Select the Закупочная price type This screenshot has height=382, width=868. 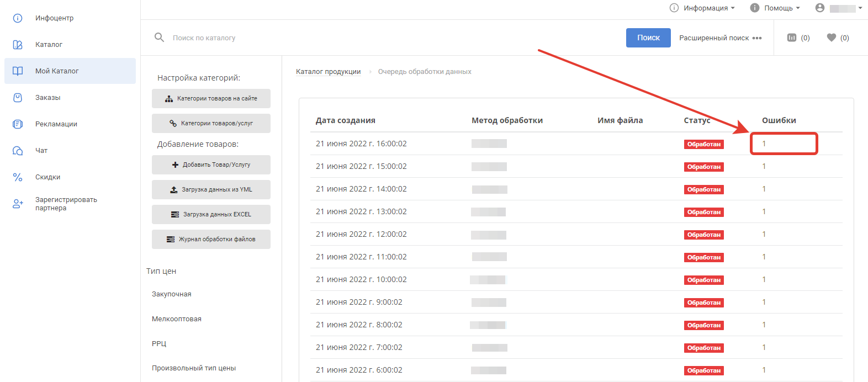(172, 294)
